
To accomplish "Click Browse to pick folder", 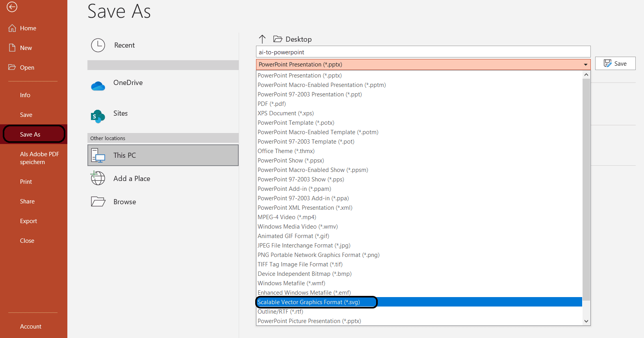I will pyautogui.click(x=124, y=202).
